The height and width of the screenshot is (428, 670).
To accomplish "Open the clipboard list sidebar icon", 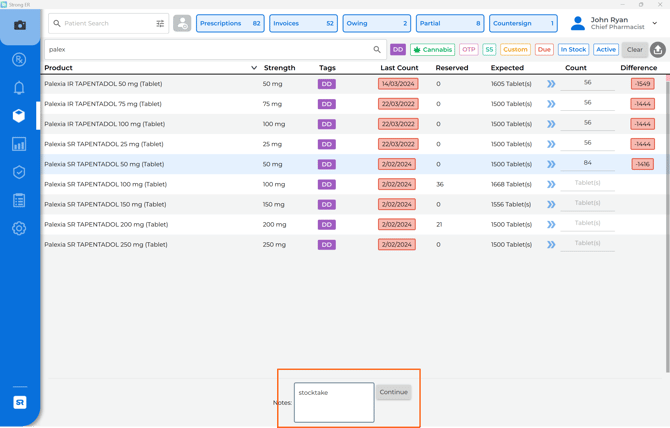I will [x=19, y=201].
